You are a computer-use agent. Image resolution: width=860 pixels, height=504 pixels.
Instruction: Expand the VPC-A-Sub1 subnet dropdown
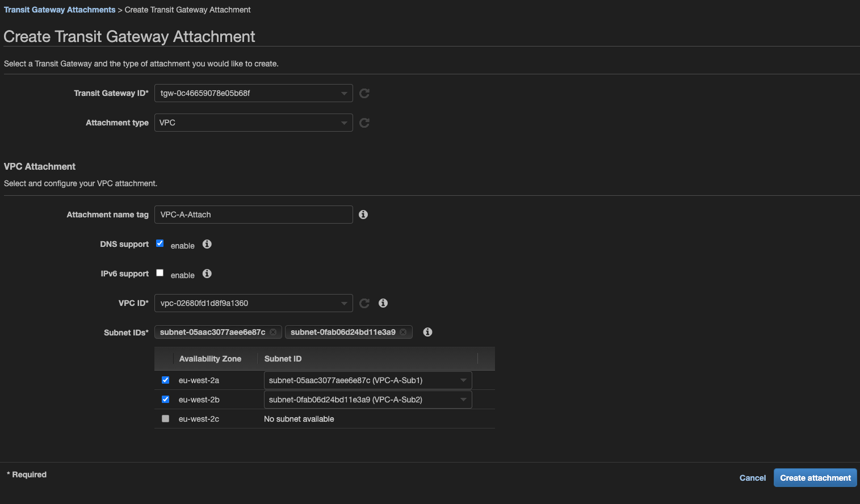368,380
